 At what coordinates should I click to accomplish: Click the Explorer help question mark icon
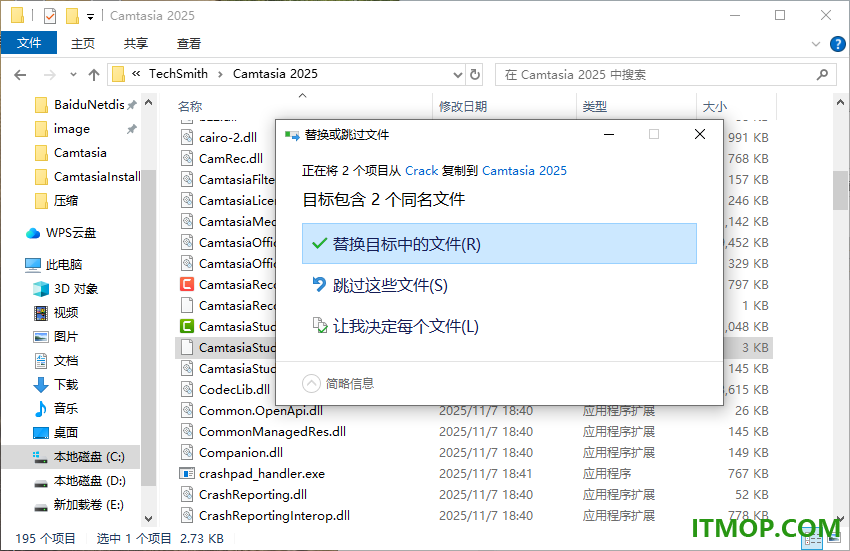(838, 44)
